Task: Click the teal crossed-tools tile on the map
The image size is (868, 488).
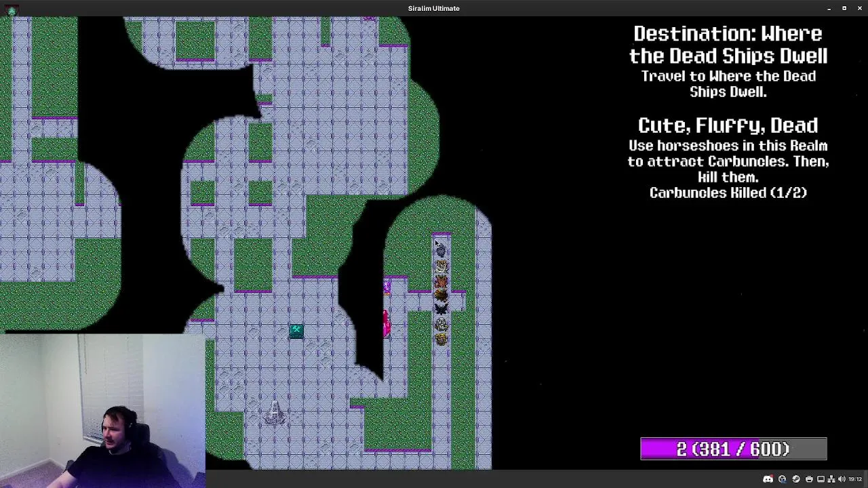Action: [x=296, y=331]
